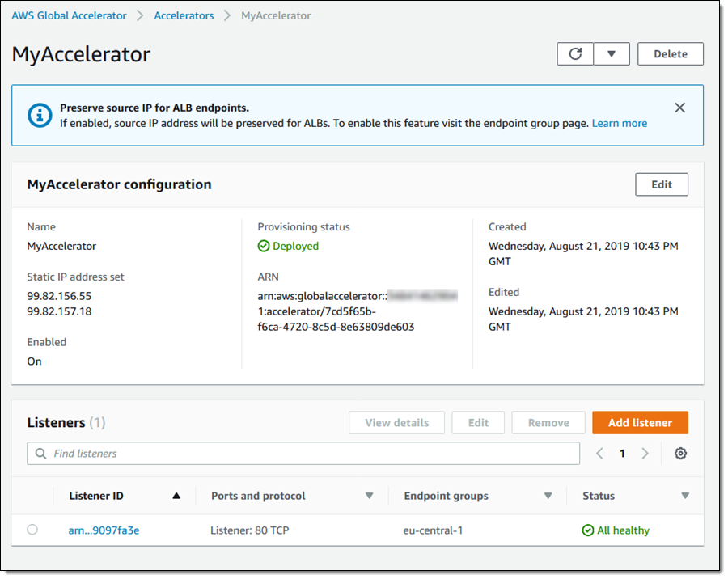Click View details for listeners

(x=396, y=423)
